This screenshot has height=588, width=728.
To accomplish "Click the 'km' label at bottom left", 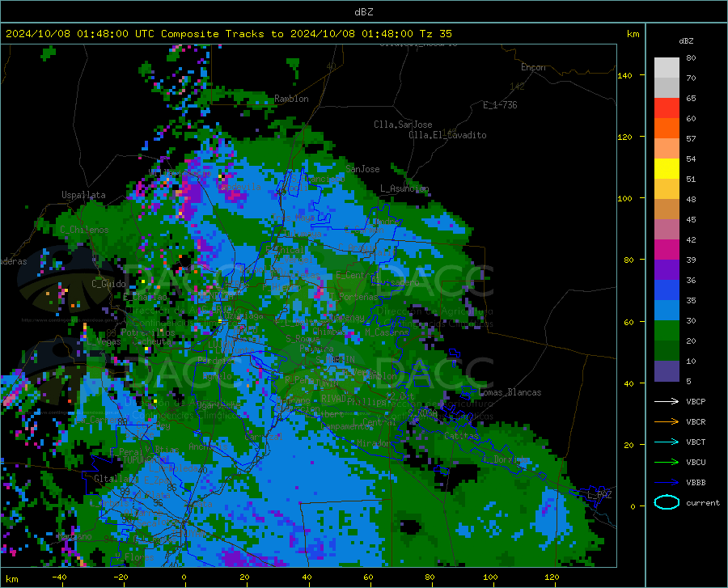I will coord(11,579).
